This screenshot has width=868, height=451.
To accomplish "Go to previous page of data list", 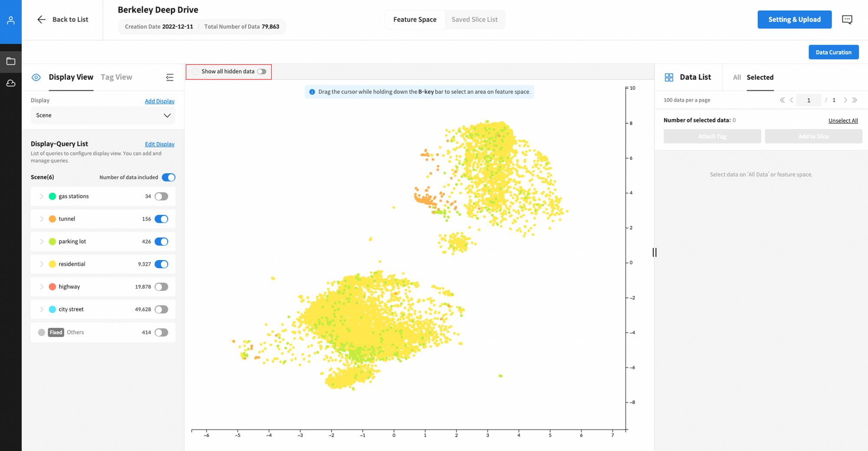I will point(791,100).
